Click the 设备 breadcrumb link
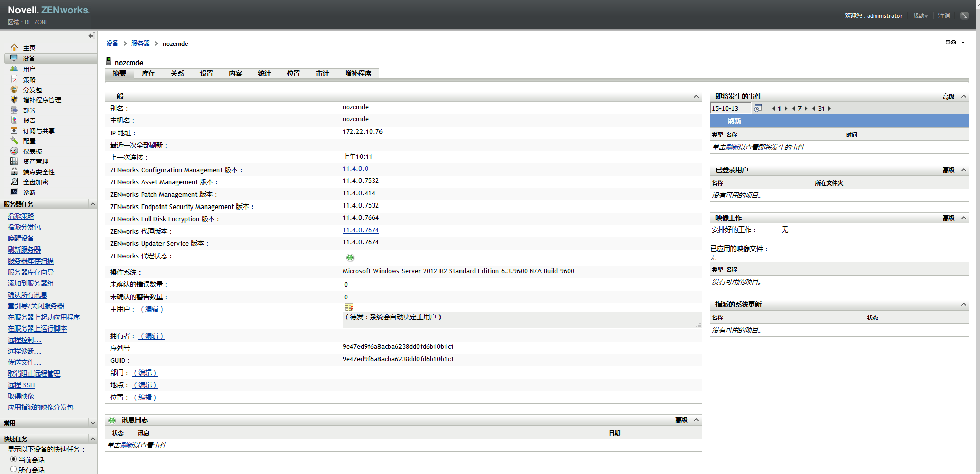This screenshot has height=474, width=980. coord(112,44)
